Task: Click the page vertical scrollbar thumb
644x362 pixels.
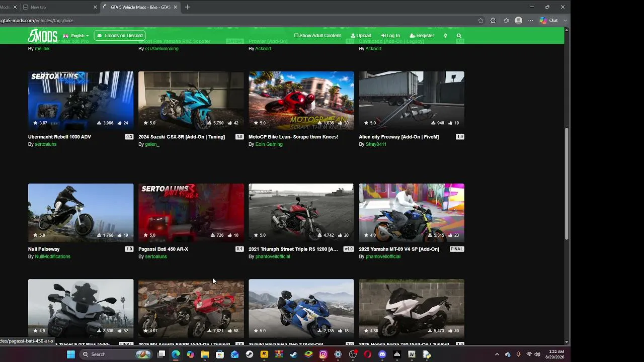Action: click(567, 184)
